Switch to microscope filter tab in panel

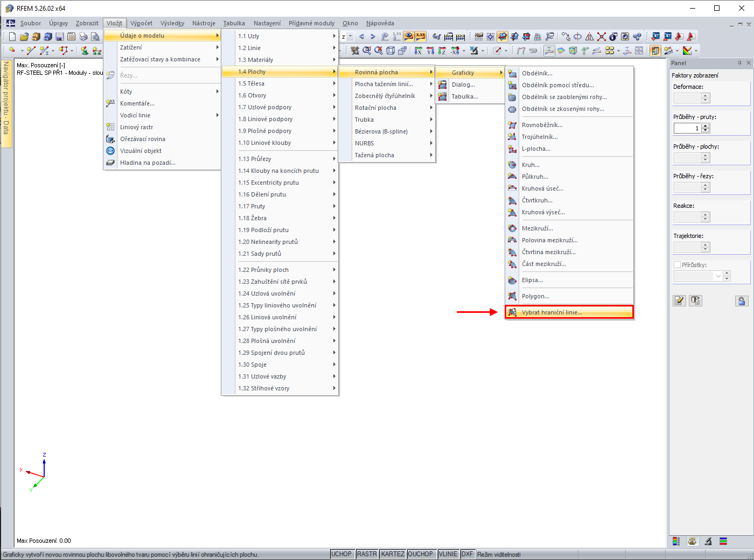(708, 541)
